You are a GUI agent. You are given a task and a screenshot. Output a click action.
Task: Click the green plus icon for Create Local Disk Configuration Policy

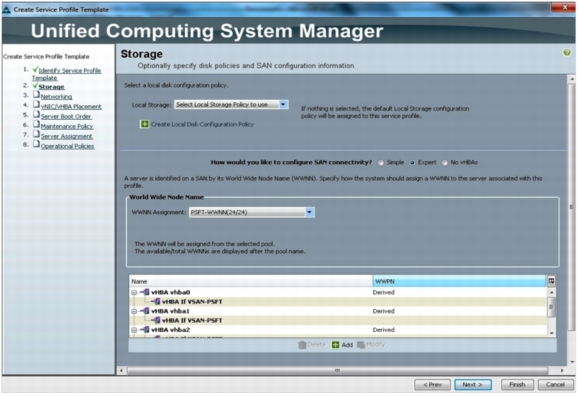(x=144, y=124)
